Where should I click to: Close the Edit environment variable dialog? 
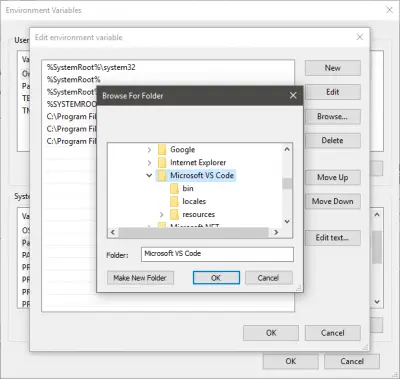pyautogui.click(x=360, y=37)
